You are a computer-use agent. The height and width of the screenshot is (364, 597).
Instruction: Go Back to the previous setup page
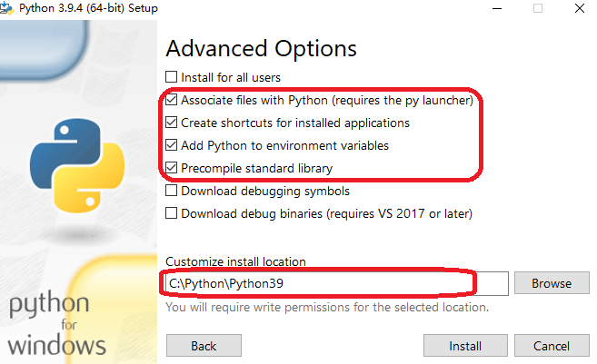(204, 346)
